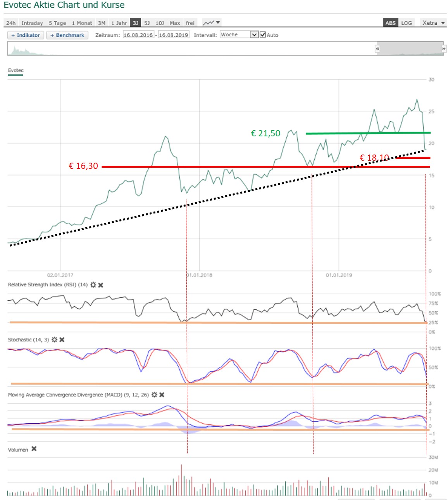Click the right navigator scroll arrow
448x500 pixels.
[444, 49]
